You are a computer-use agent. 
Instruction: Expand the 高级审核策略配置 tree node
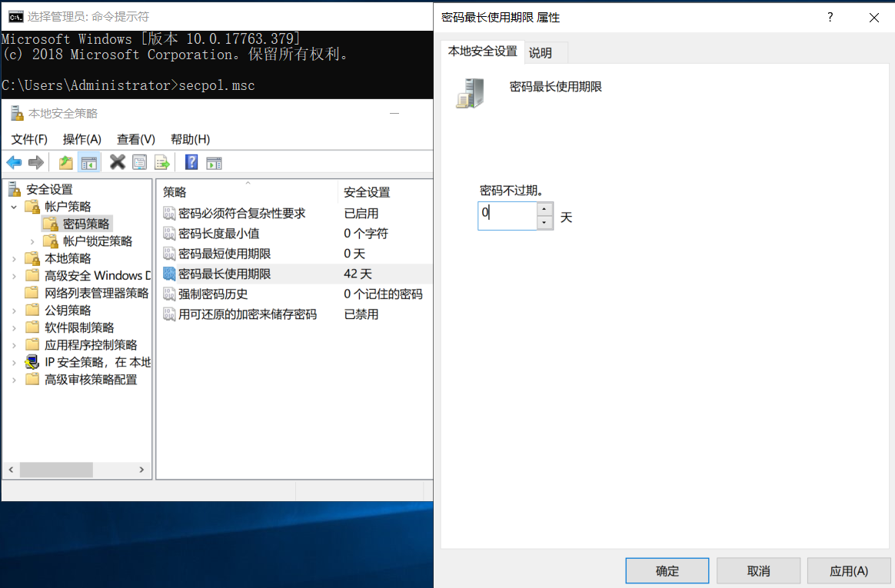coord(15,380)
